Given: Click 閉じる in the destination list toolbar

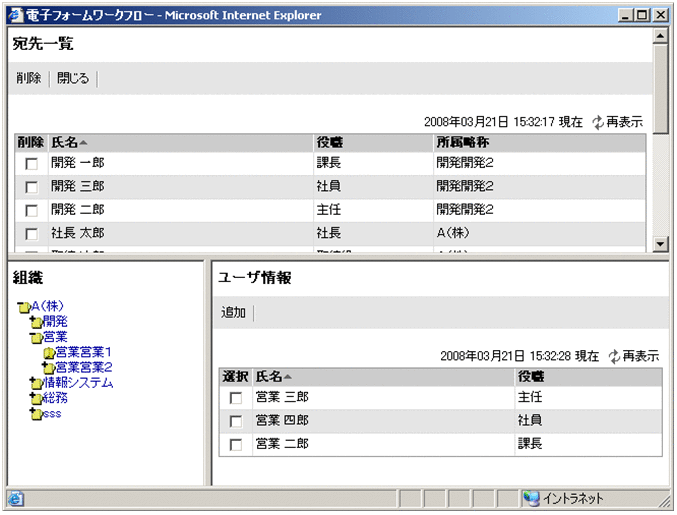Looking at the screenshot, I should click(73, 78).
